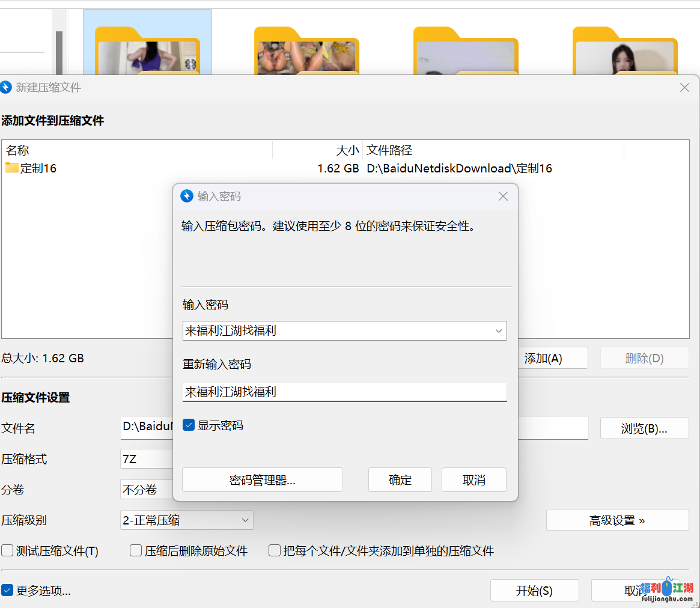Image resolution: width=700 pixels, height=608 pixels.
Task: Expand the 输入密码 password history dropdown arrow
Action: pos(498,331)
